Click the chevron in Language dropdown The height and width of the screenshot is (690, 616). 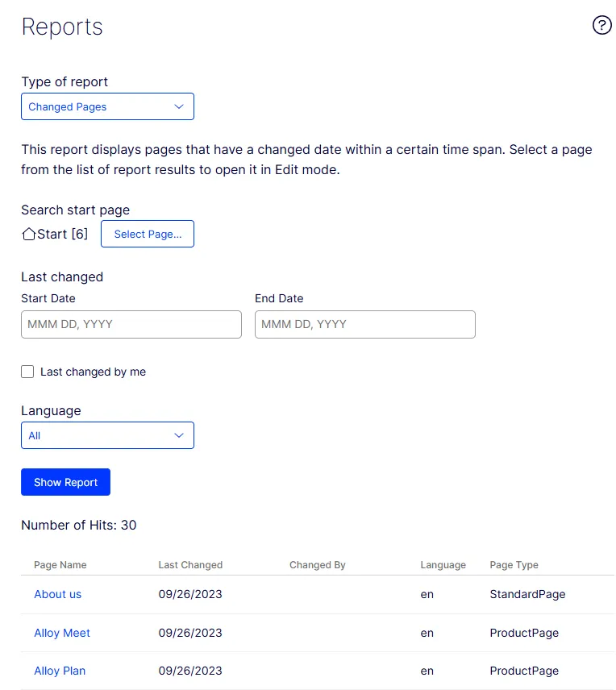(x=179, y=435)
